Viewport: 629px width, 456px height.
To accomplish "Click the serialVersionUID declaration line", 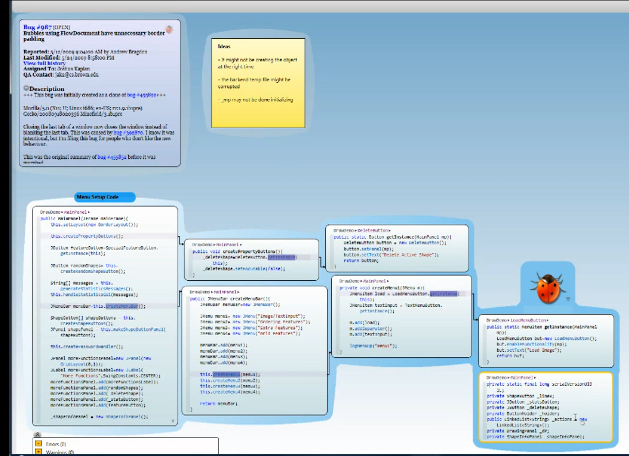I will point(539,387).
